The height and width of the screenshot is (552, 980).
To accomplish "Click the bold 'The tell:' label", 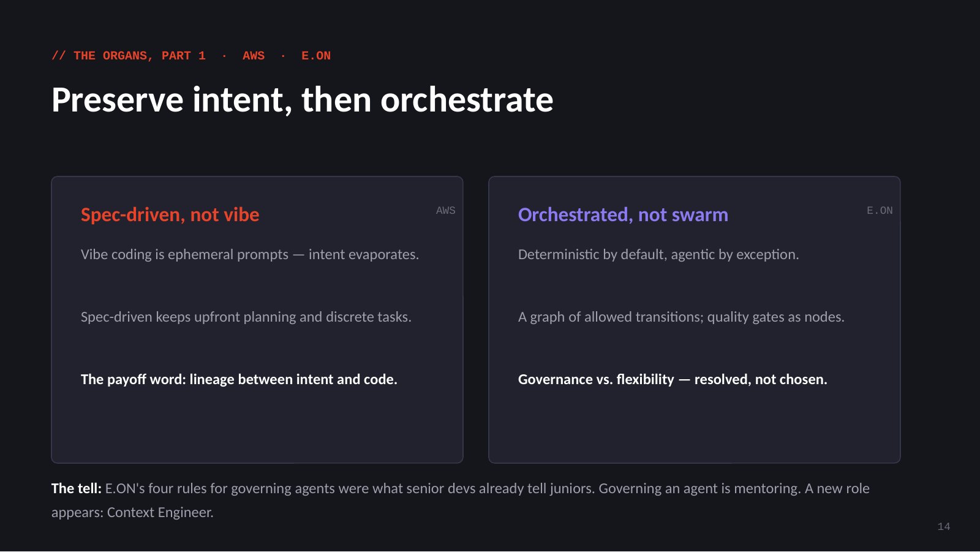I will [77, 488].
